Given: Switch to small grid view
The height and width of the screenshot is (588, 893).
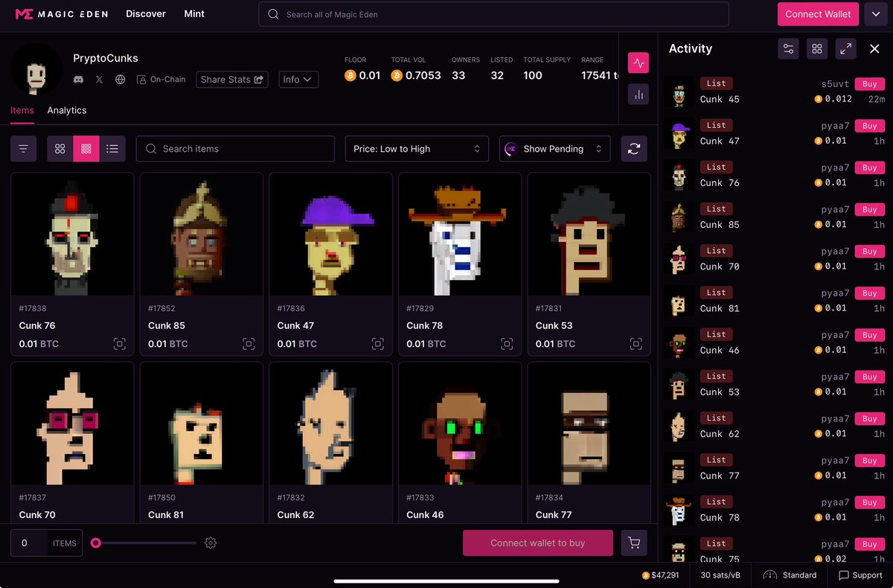Looking at the screenshot, I should click(x=86, y=149).
